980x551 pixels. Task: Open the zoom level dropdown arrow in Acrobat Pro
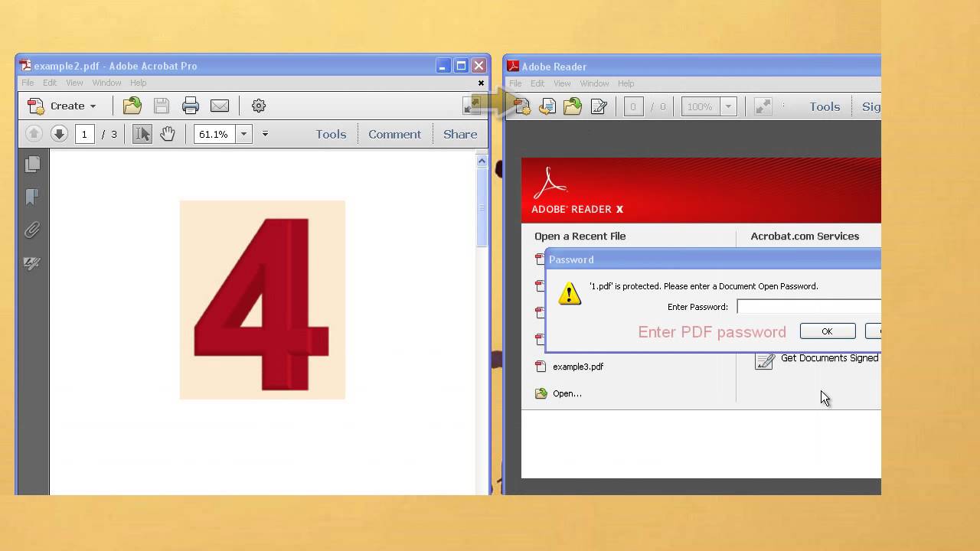pyautogui.click(x=243, y=134)
